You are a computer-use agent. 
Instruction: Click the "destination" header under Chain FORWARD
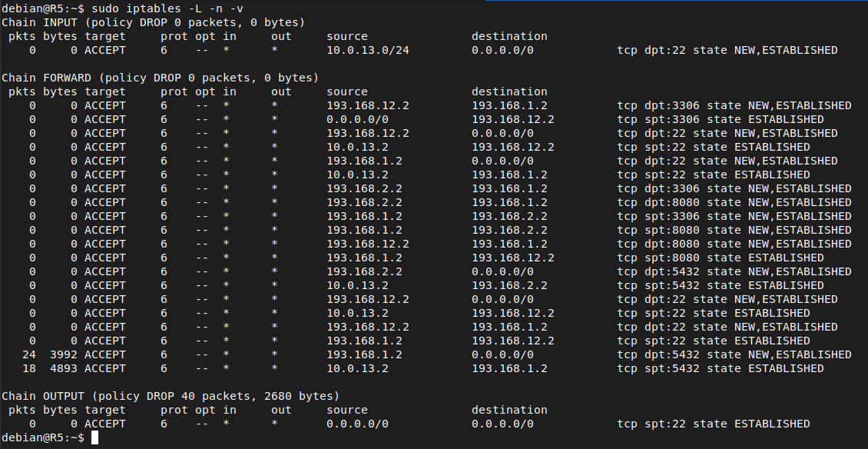coord(509,91)
